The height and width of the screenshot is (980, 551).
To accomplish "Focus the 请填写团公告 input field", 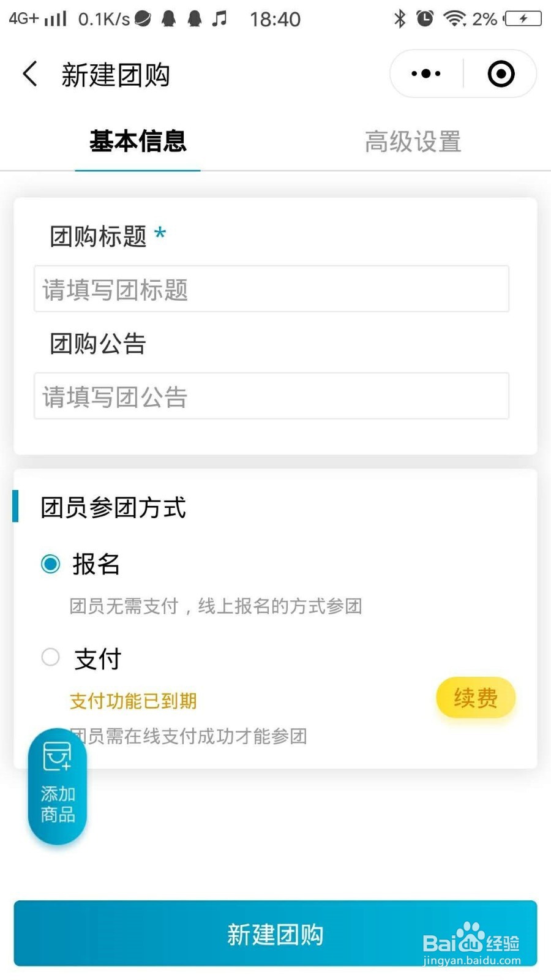I will pos(272,396).
